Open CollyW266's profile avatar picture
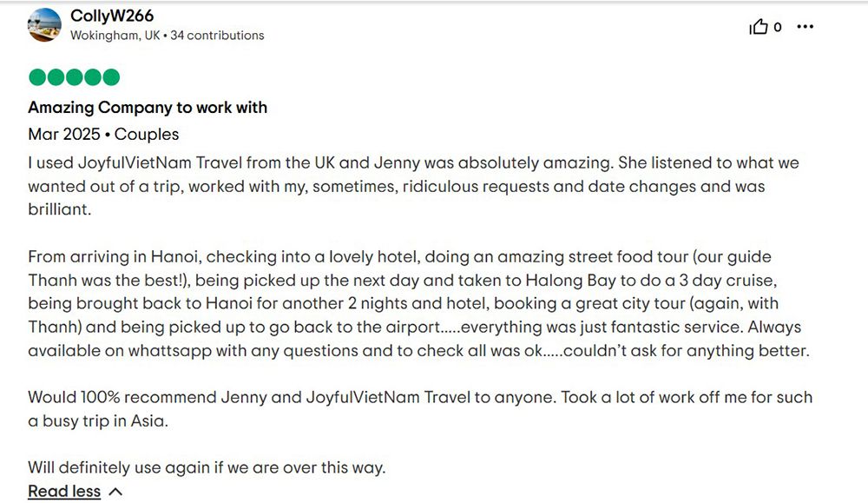 [x=44, y=25]
